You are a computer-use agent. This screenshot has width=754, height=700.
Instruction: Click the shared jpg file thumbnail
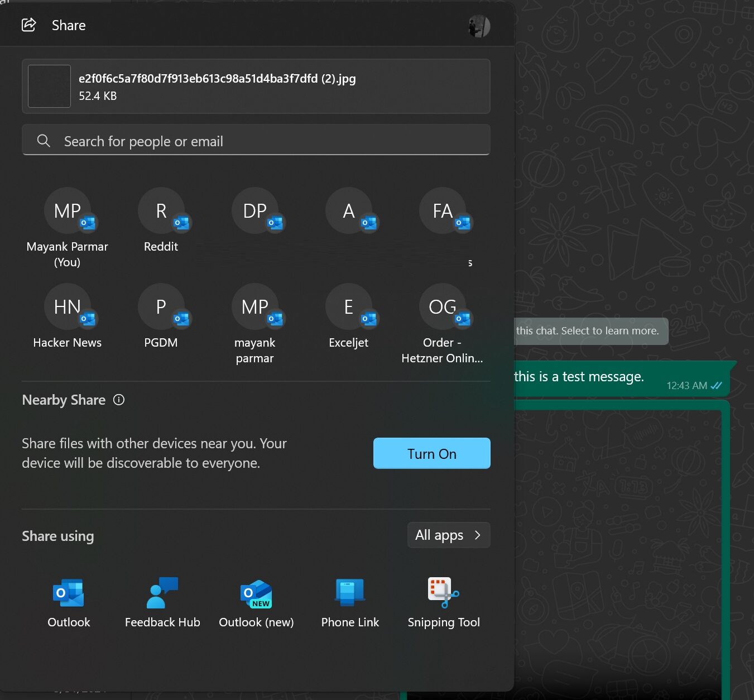(49, 87)
